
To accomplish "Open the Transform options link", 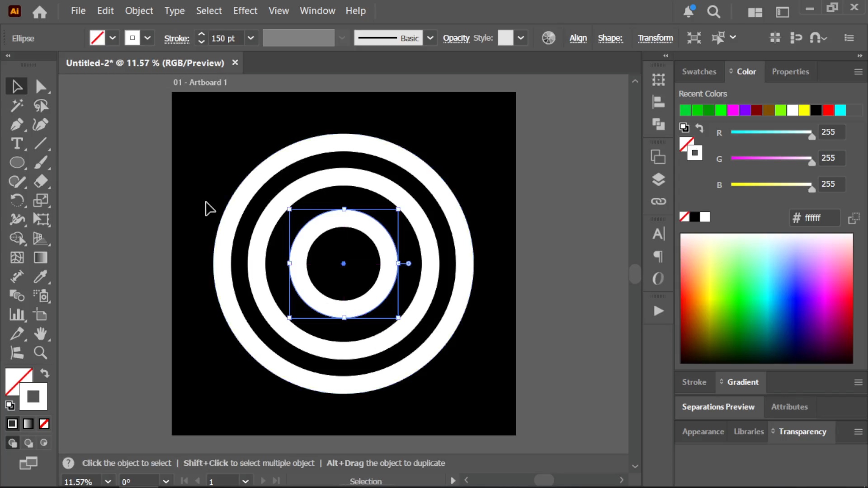I will tap(655, 38).
